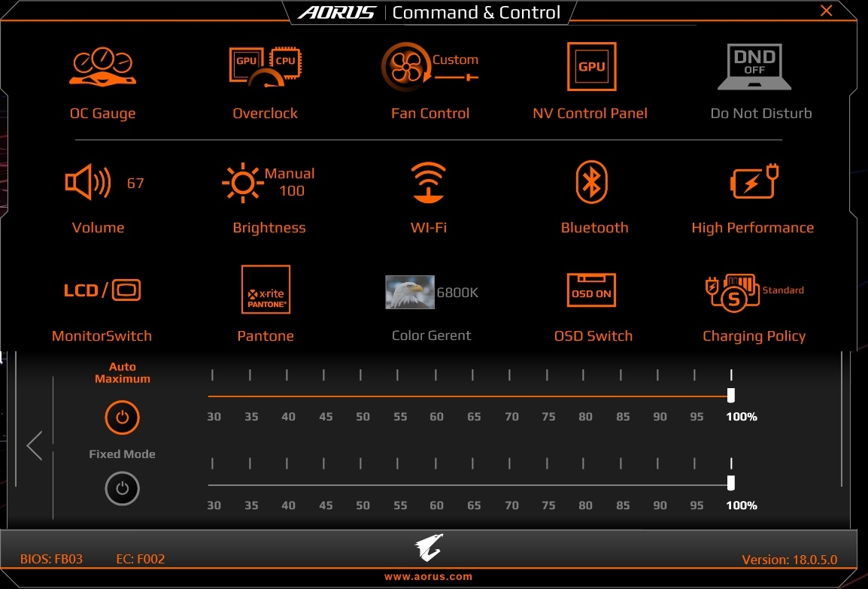Screen dimensions: 868x589
Task: Click the BIOS: FB03 text
Action: [x=51, y=559]
